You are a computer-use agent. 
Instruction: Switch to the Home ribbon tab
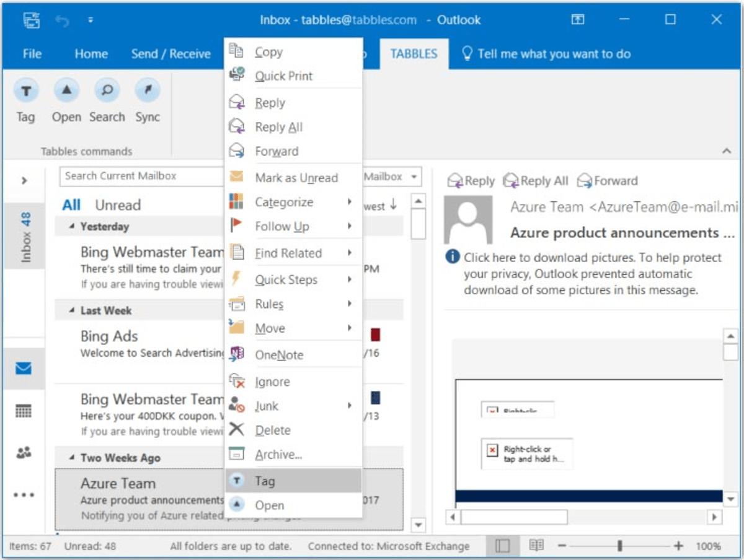tap(91, 54)
